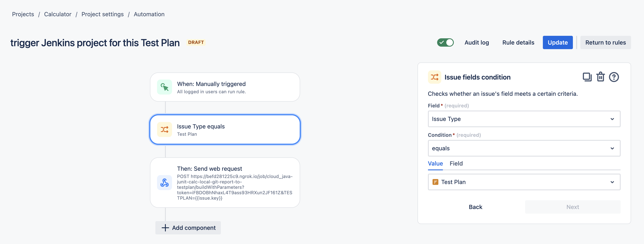Toggle the rule enabled switch
The image size is (644, 244).
click(x=445, y=43)
